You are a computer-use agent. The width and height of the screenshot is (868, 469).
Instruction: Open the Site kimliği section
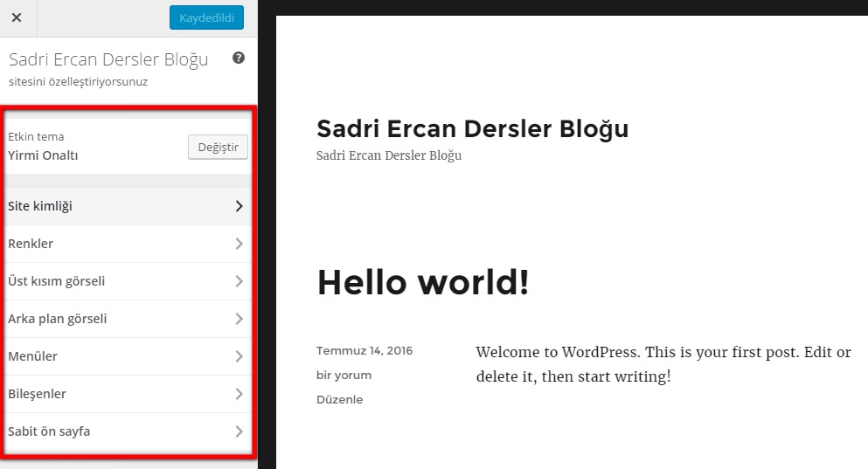click(x=128, y=206)
